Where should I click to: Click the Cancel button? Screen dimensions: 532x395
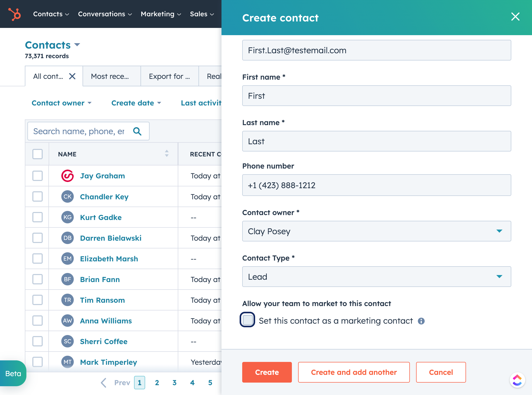click(441, 372)
